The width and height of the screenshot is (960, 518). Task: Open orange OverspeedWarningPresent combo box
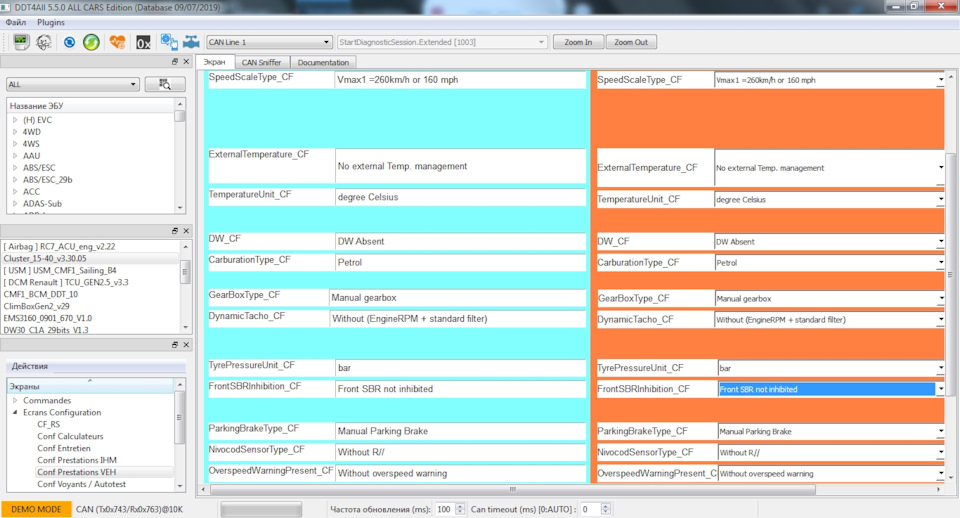831,474
